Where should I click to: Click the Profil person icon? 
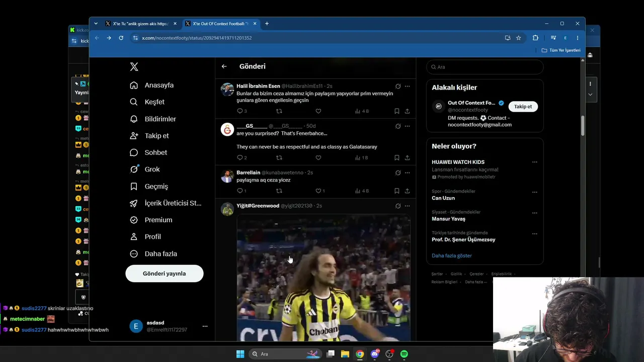pos(134,236)
